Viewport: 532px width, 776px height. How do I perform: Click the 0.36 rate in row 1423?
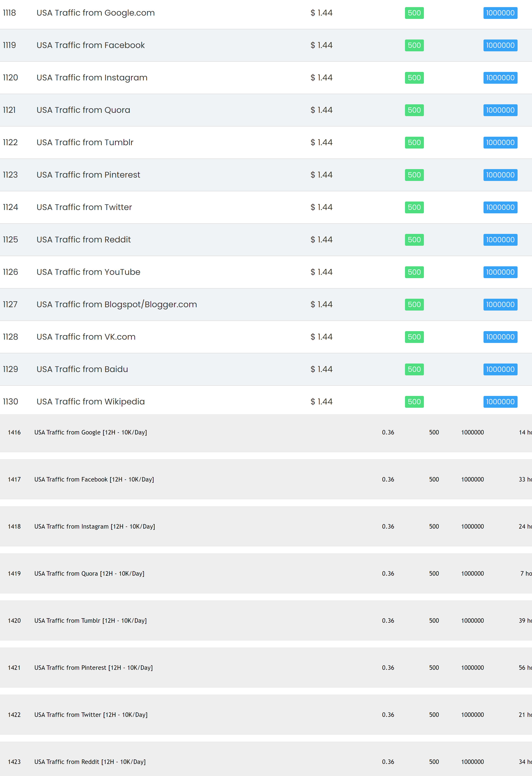point(388,762)
